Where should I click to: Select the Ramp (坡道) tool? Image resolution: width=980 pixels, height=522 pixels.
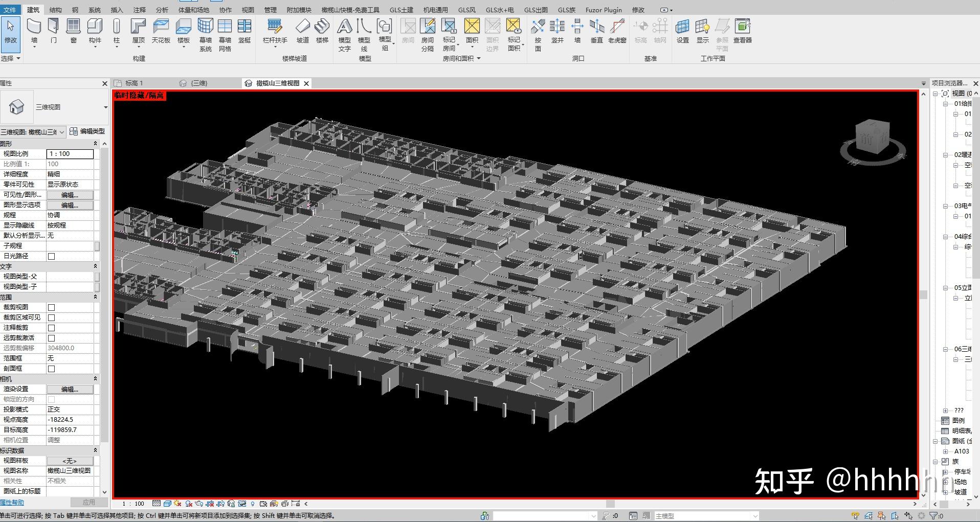click(x=303, y=31)
